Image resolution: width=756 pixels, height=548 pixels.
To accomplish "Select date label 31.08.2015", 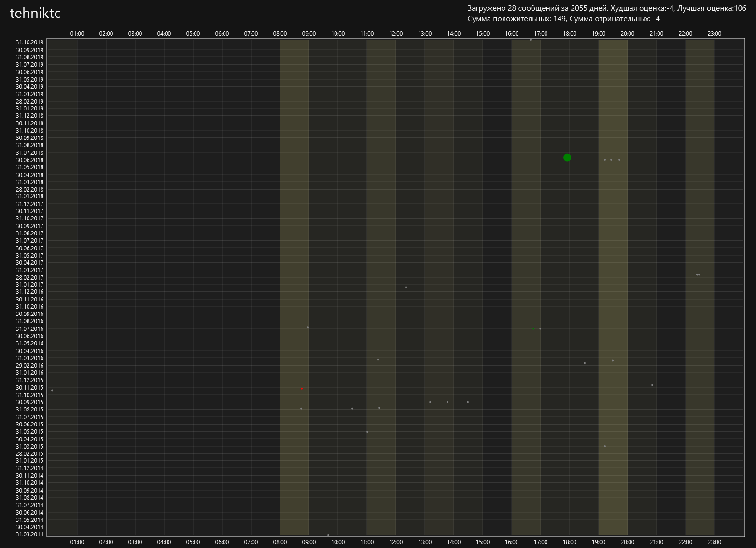I will tap(29, 410).
